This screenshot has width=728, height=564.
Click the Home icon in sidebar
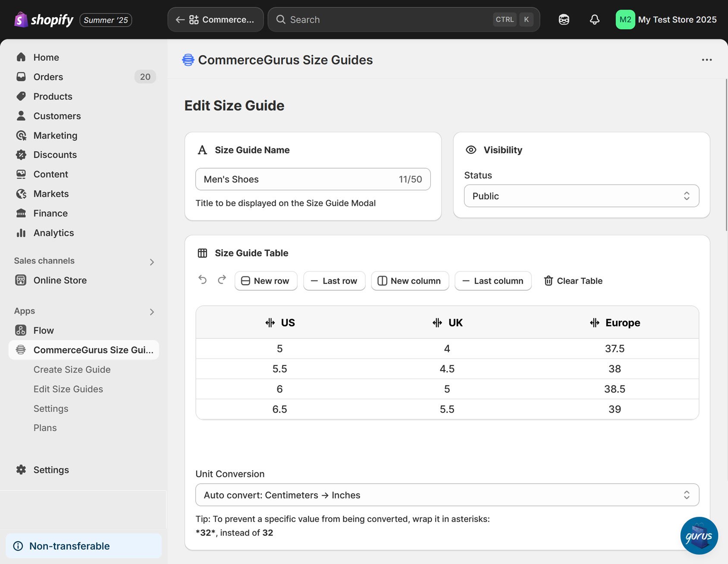point(21,57)
